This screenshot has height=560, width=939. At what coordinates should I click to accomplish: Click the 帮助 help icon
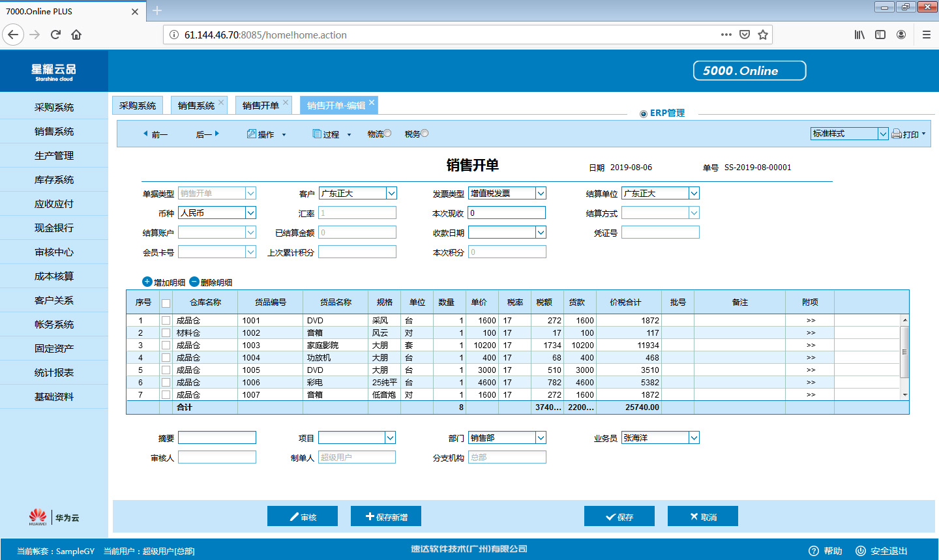(814, 551)
